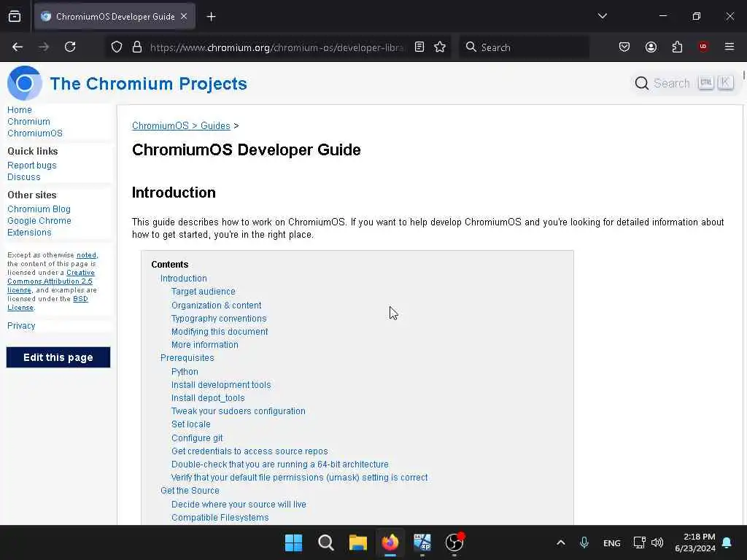Open BSD License link
The height and width of the screenshot is (560, 747).
(x=80, y=299)
